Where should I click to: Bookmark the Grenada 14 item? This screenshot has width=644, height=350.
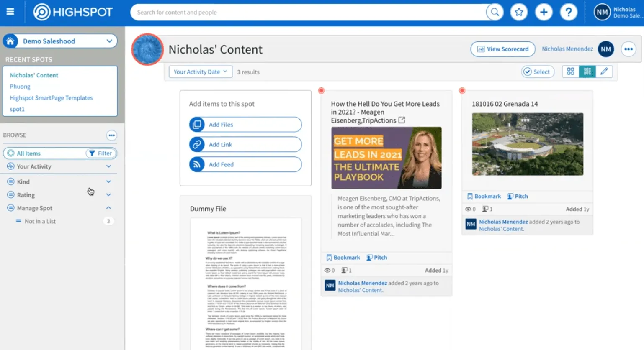click(x=484, y=196)
